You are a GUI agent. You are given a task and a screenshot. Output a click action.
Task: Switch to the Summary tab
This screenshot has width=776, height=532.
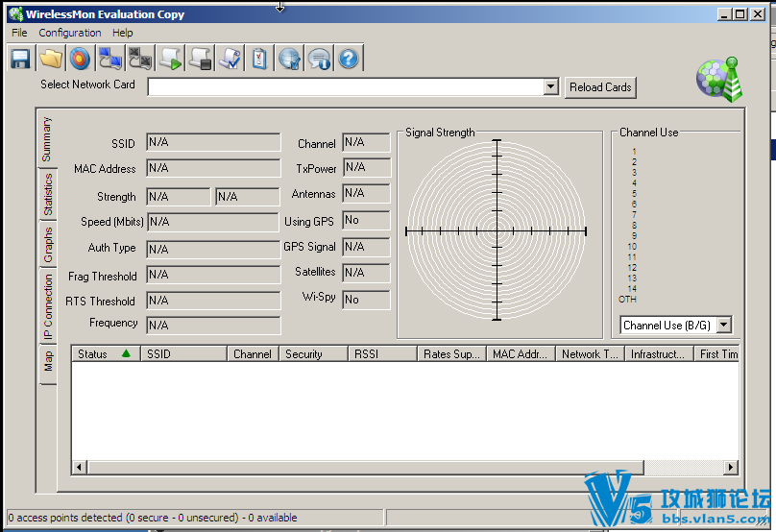tap(46, 139)
